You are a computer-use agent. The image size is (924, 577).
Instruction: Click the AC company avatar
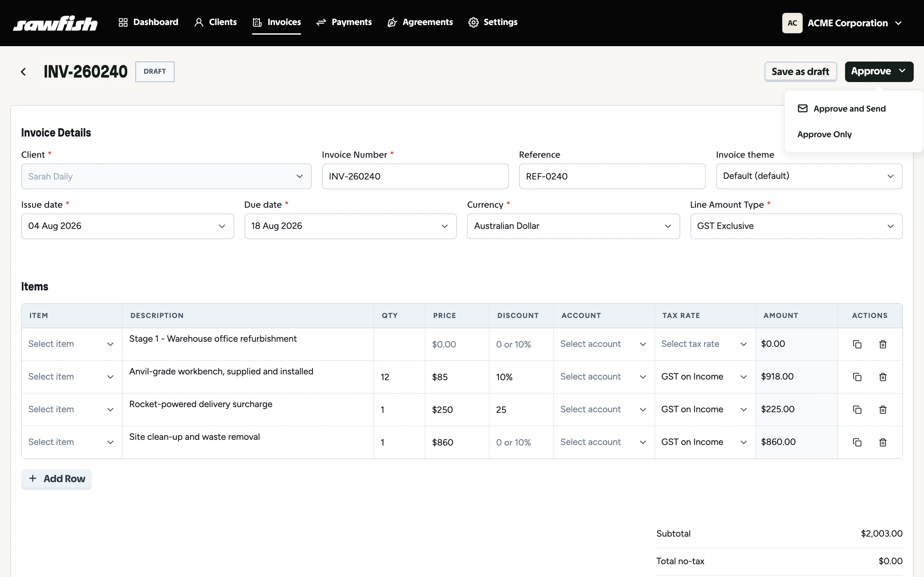coord(792,23)
